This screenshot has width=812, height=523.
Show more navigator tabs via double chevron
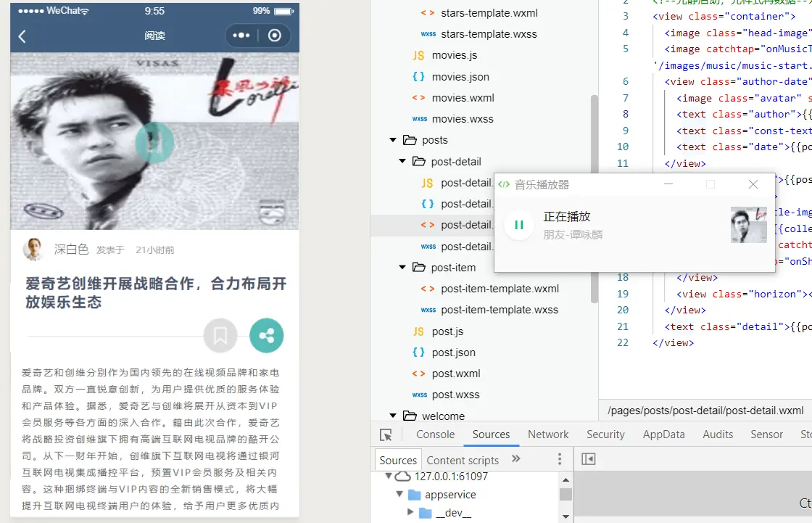[515, 458]
